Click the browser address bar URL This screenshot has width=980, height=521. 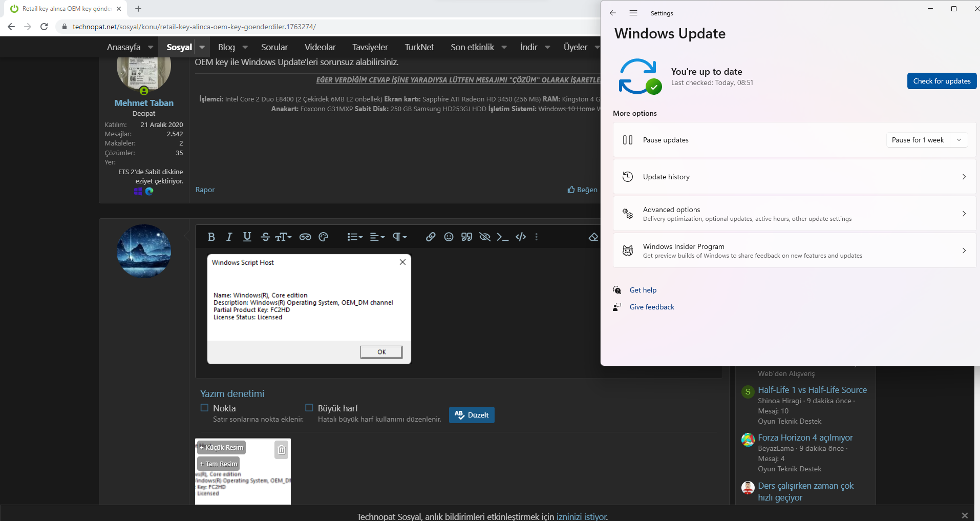[x=194, y=27]
